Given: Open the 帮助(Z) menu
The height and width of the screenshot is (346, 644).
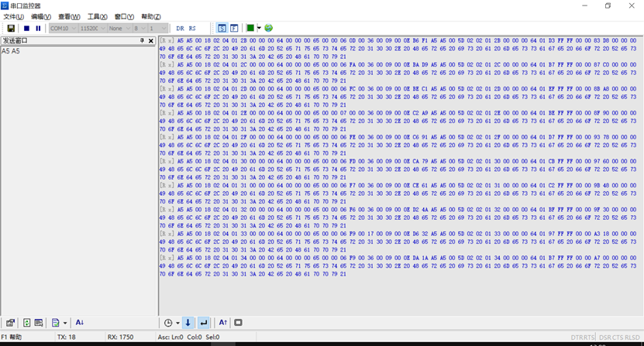Looking at the screenshot, I should 151,17.
